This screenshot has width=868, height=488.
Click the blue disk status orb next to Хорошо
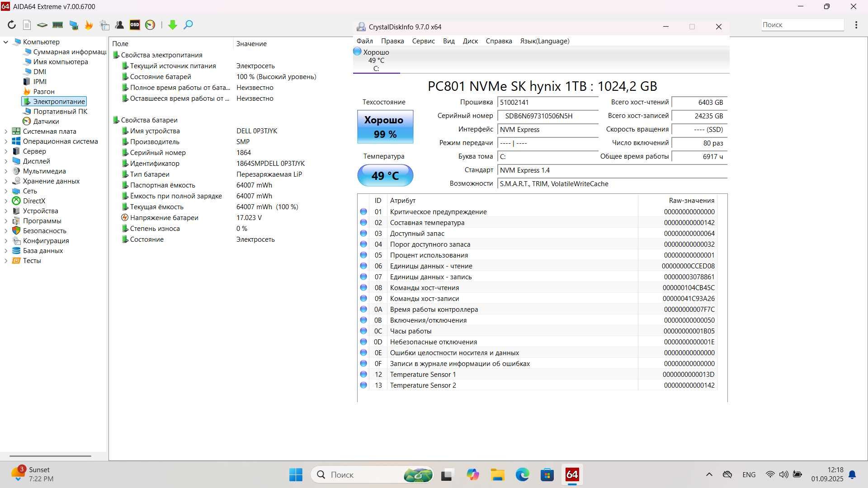pos(357,52)
